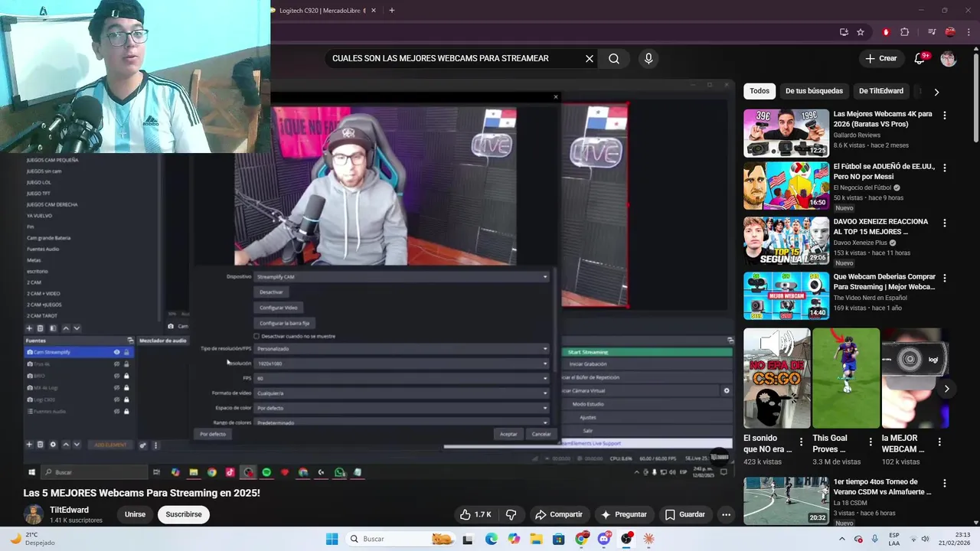Open a new browser tab
This screenshot has height=551, width=980.
point(392,11)
